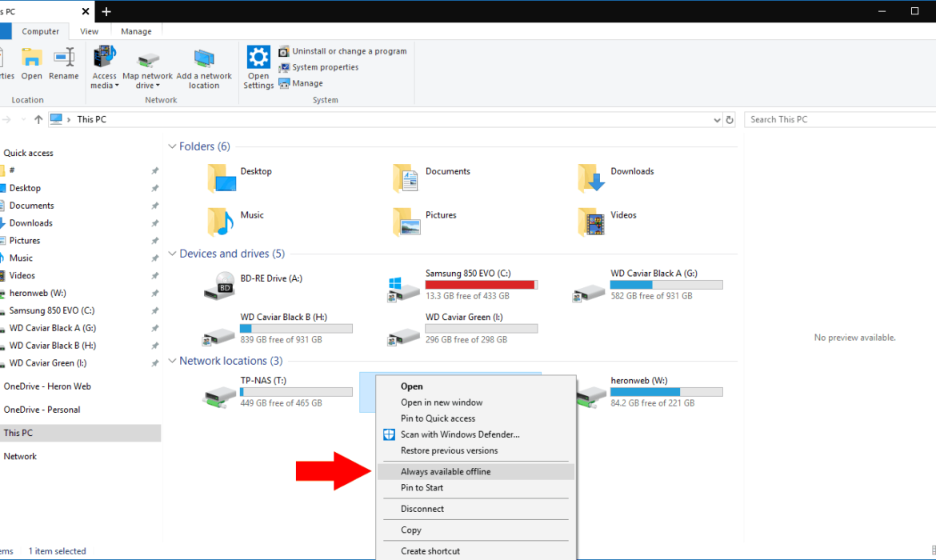Switch to the View ribbon tab
The image size is (936, 560).
pos(89,32)
